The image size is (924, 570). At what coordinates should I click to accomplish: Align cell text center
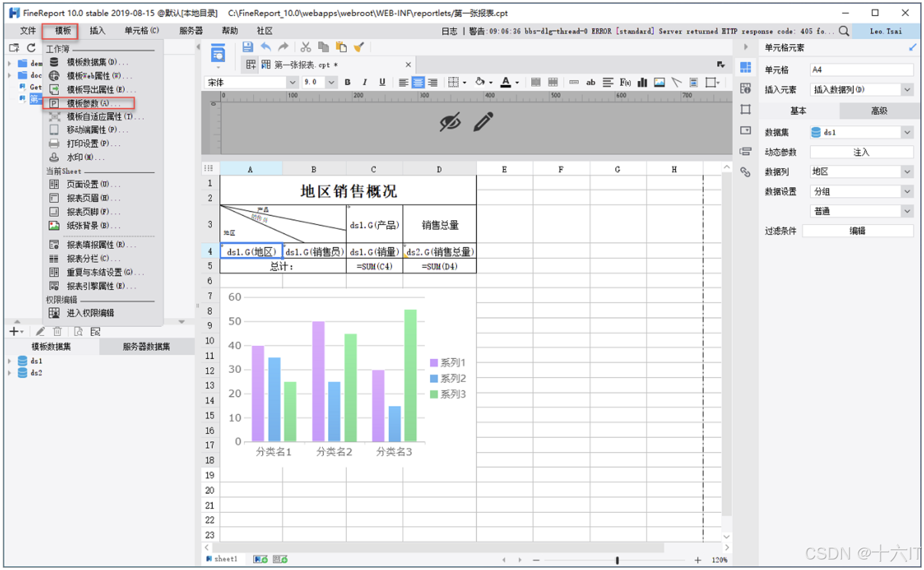tap(418, 83)
